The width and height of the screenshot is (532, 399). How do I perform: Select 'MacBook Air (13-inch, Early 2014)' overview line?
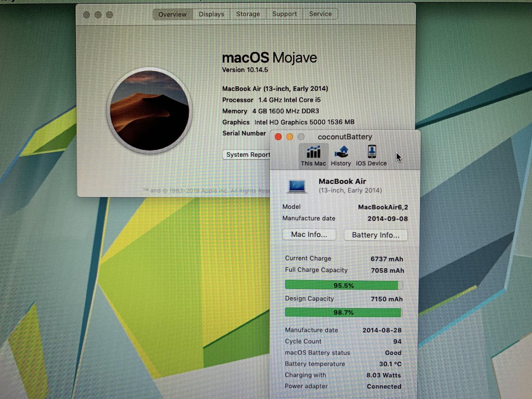tap(275, 89)
